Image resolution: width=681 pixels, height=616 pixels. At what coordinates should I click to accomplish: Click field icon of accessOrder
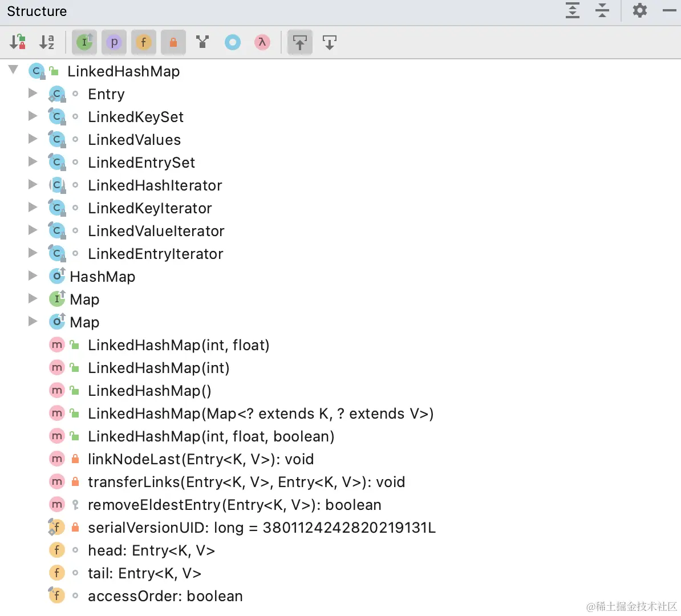point(57,595)
